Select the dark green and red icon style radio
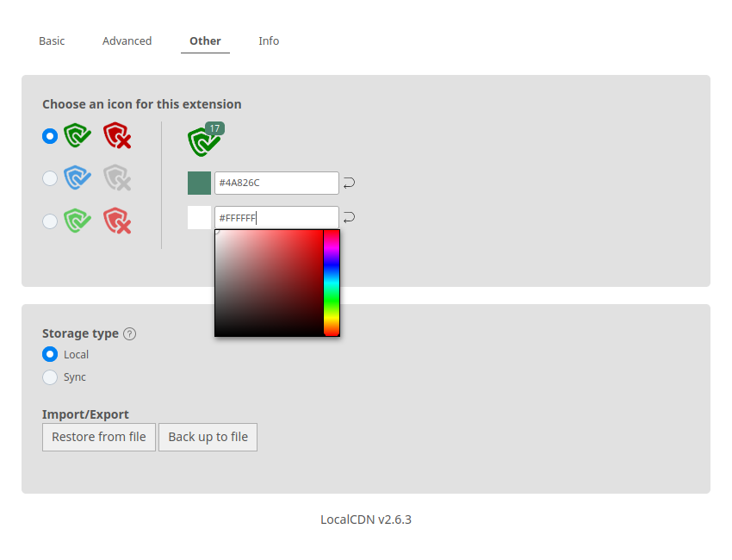The width and height of the screenshot is (732, 560). pyautogui.click(x=50, y=136)
